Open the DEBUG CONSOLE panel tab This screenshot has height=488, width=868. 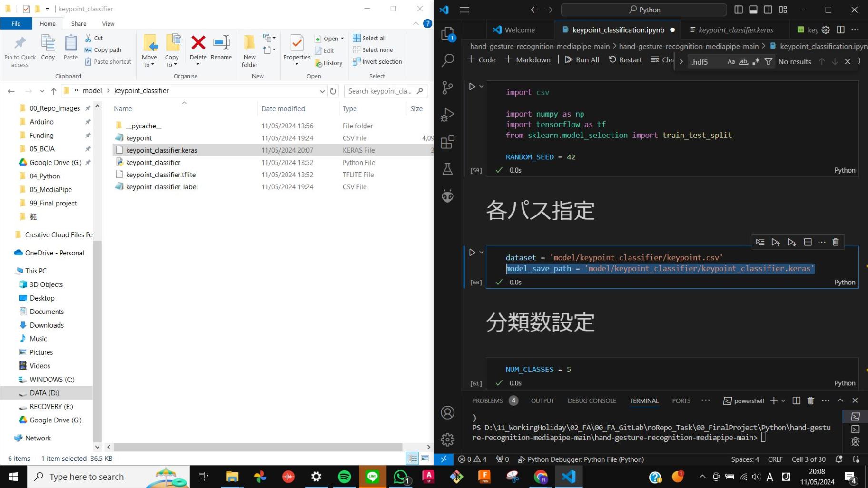click(x=592, y=400)
